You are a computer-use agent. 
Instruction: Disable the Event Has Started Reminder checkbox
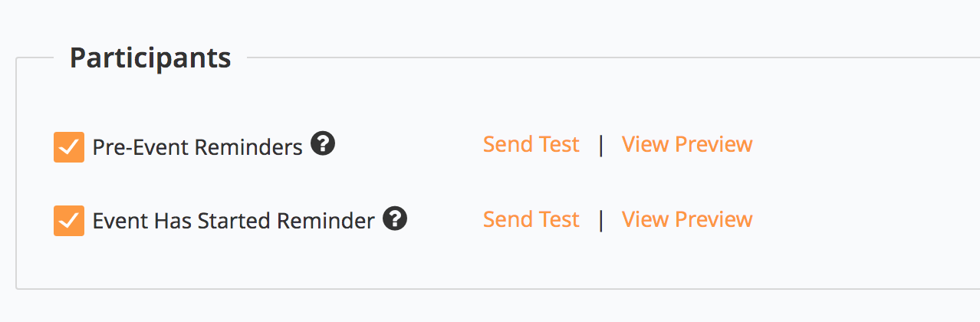click(69, 222)
